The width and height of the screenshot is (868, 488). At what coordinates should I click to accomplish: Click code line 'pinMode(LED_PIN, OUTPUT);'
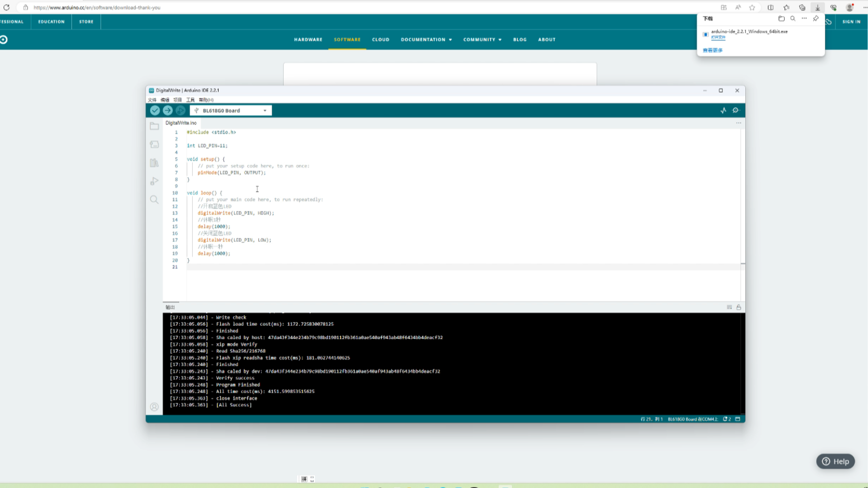click(232, 173)
